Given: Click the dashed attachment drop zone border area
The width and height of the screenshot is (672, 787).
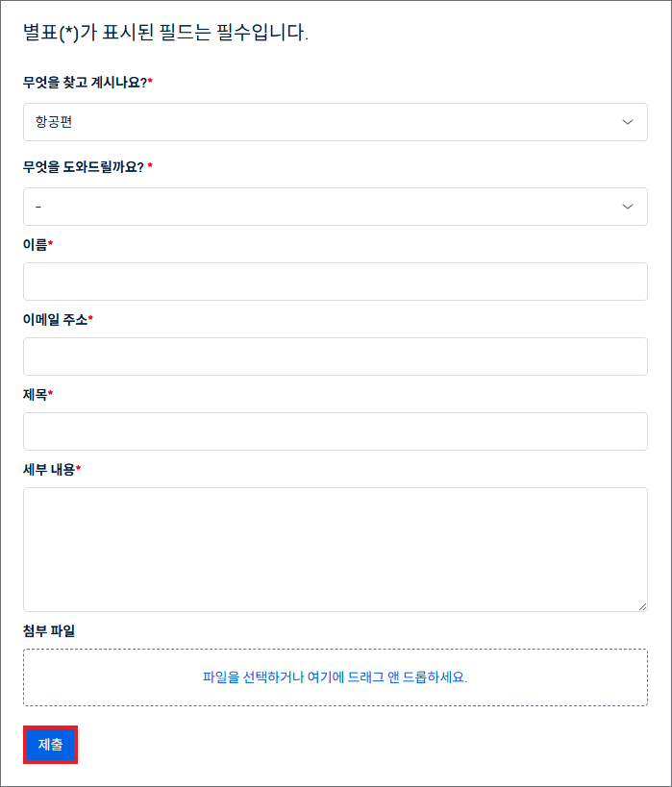Looking at the screenshot, I should [x=335, y=677].
